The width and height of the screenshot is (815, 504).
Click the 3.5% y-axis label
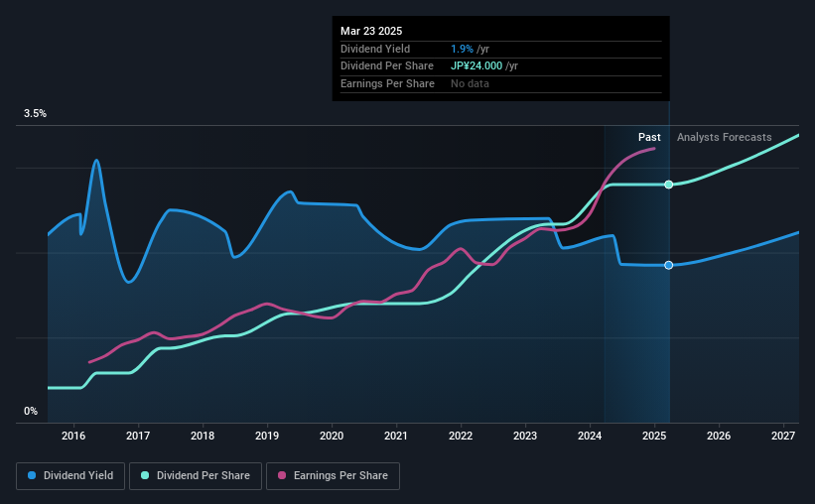[x=35, y=113]
